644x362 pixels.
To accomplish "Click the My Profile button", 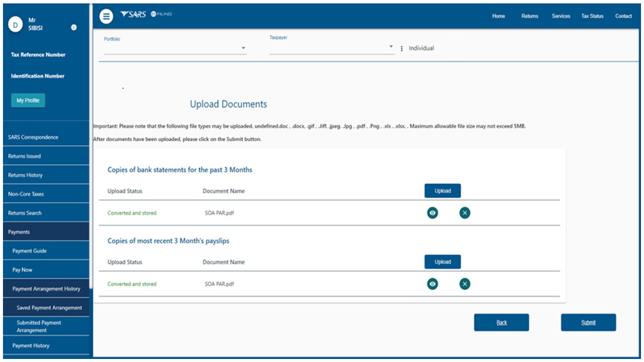I will 28,101.
